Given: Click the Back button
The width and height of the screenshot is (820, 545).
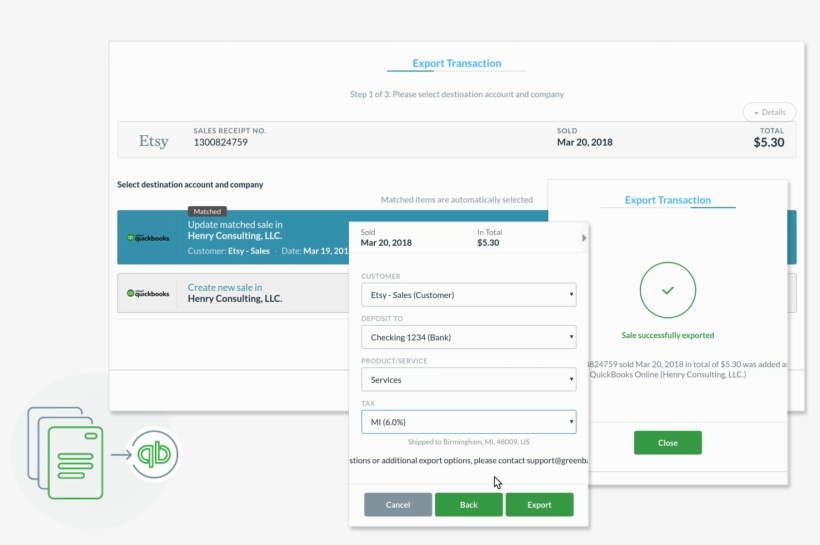Looking at the screenshot, I should (x=469, y=505).
